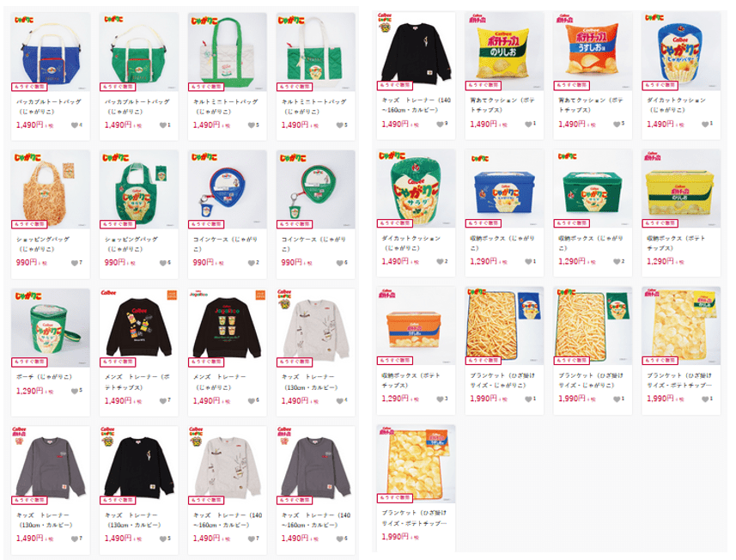Toggle heart on green Salad die-cut cushion
The height and width of the screenshot is (560, 736).
click(440, 261)
